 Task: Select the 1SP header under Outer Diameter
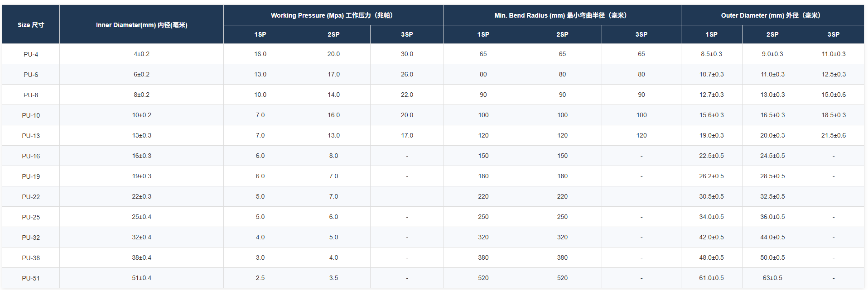click(712, 34)
